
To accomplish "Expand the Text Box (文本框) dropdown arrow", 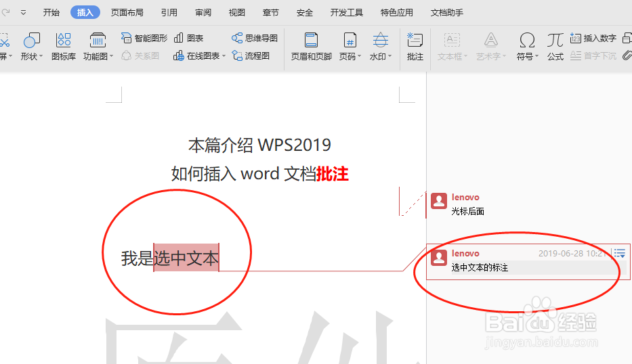I will [465, 56].
